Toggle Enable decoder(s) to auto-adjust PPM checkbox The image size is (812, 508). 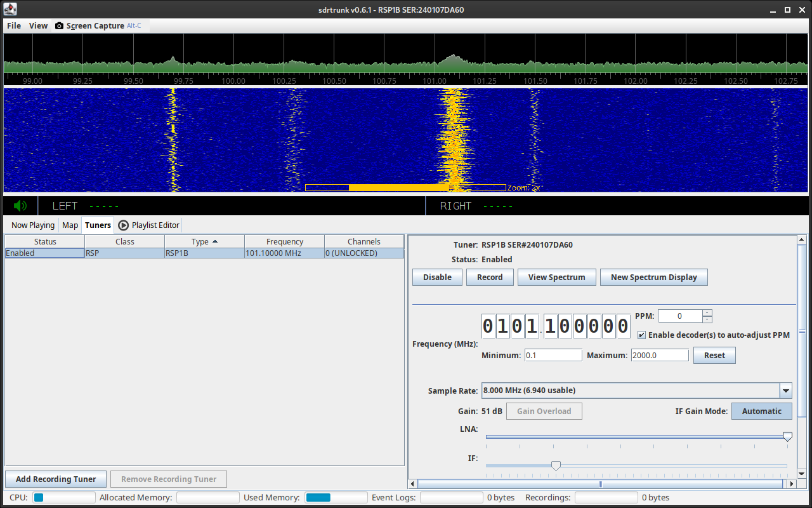point(642,335)
